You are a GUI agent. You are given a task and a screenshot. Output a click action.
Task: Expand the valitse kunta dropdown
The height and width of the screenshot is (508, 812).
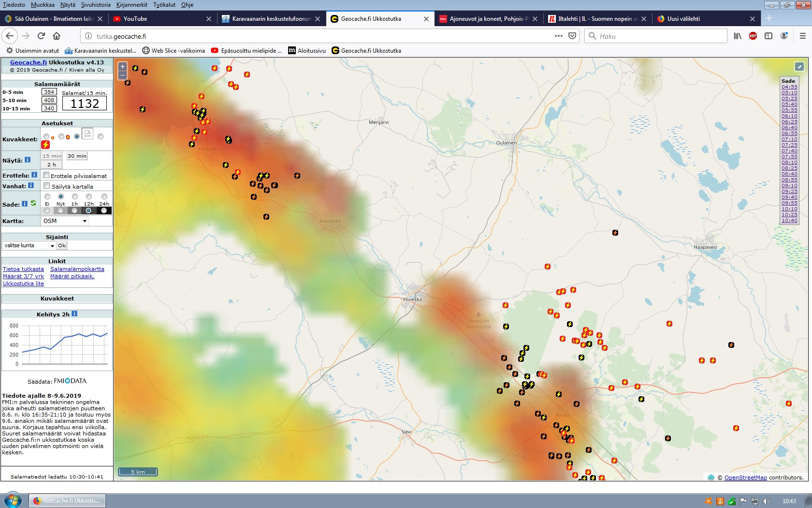coord(29,246)
